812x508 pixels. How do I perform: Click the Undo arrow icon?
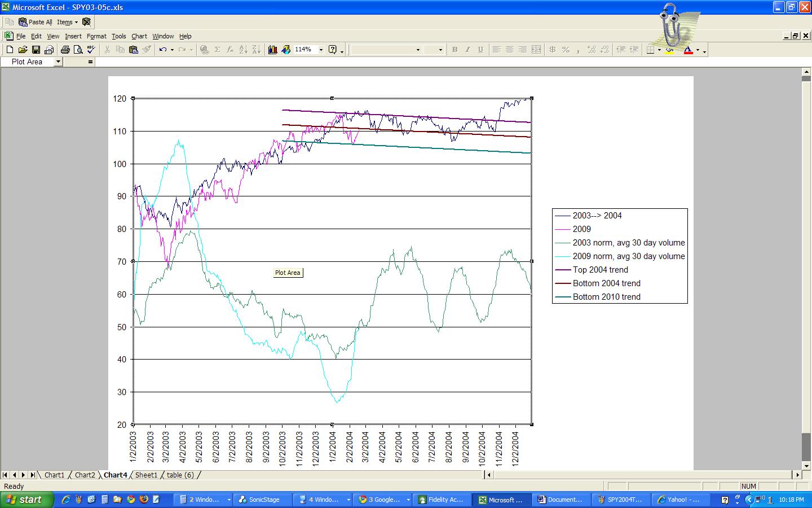pos(162,50)
